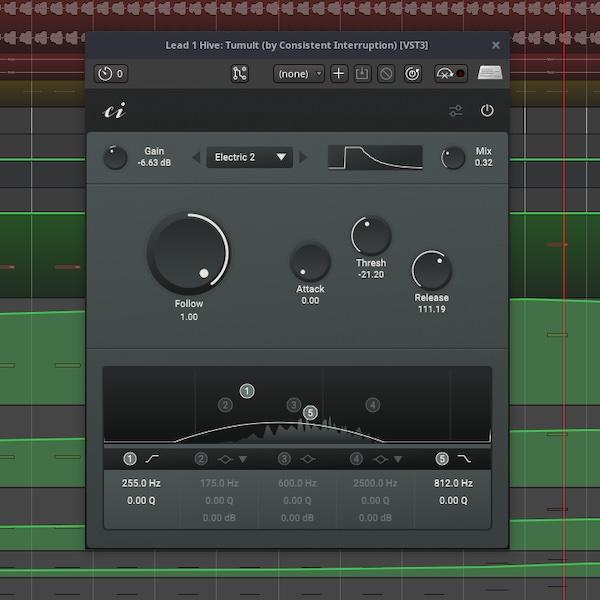Toggle automation record meter button
600x600 pixels.
tap(451, 73)
